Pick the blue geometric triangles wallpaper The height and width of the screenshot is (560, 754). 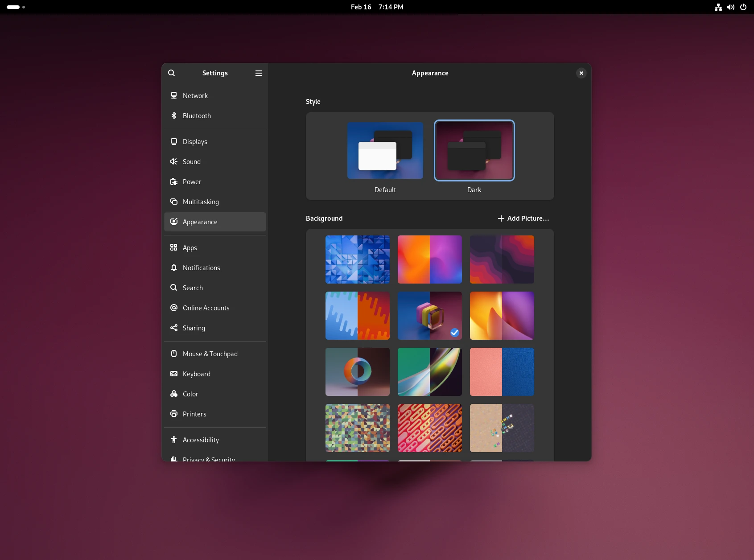[357, 259]
